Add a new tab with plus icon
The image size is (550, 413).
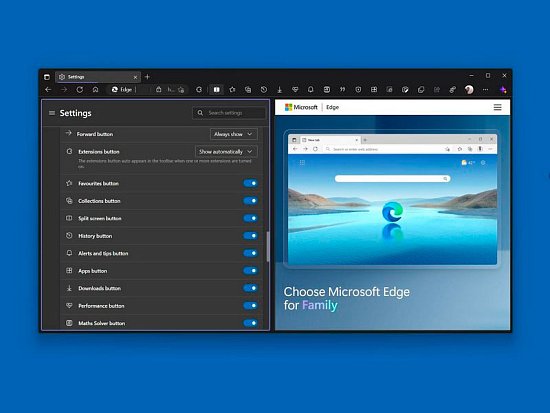pos(147,76)
